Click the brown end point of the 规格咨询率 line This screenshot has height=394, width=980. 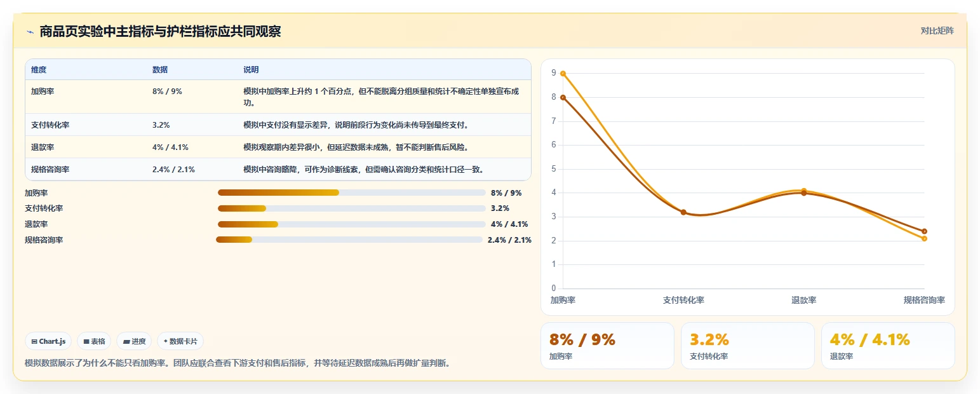[x=924, y=231]
